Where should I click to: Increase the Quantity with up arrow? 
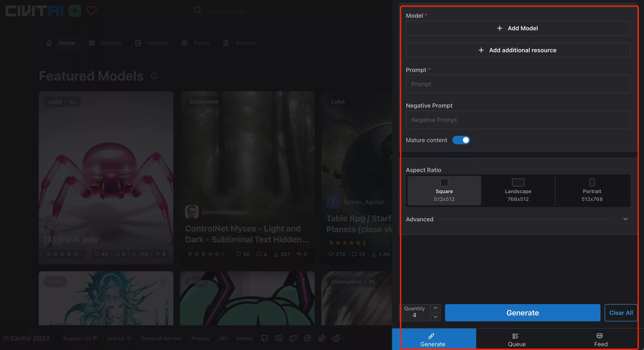pyautogui.click(x=435, y=308)
